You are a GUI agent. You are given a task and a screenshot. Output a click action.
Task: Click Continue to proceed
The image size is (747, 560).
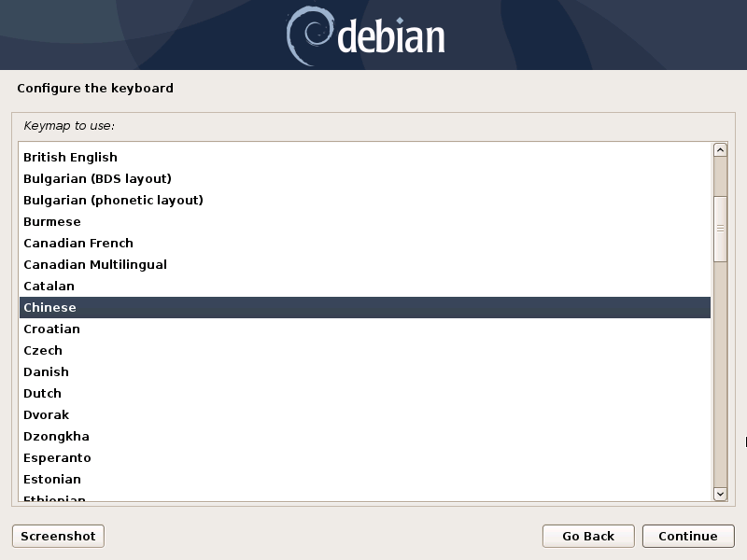(x=688, y=536)
